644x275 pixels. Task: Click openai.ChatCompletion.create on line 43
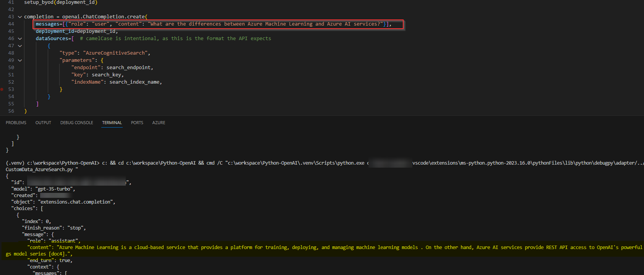[x=104, y=17]
